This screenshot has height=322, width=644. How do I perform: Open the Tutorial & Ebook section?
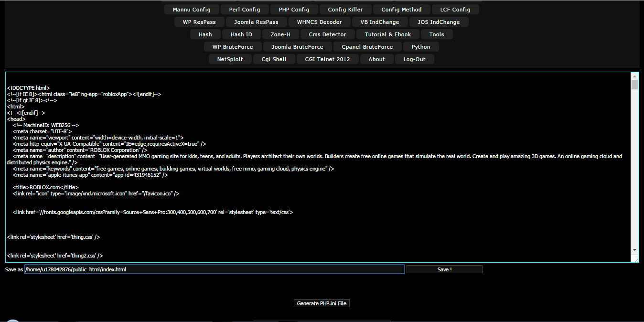click(x=387, y=34)
